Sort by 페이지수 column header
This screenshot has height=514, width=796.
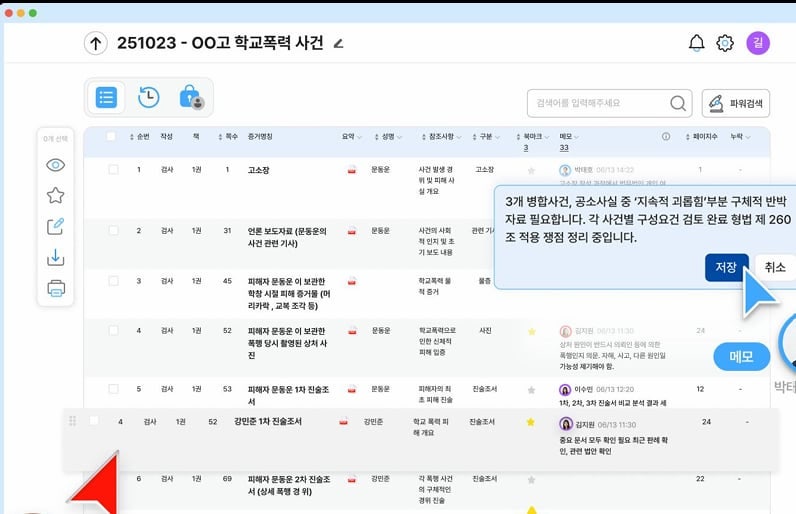tap(702, 137)
